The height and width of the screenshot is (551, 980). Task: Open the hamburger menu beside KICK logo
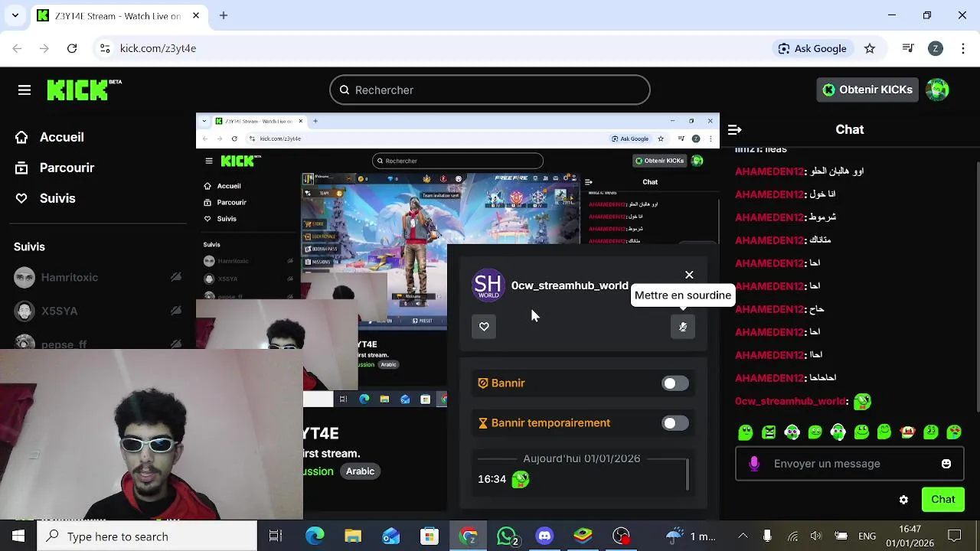[24, 90]
